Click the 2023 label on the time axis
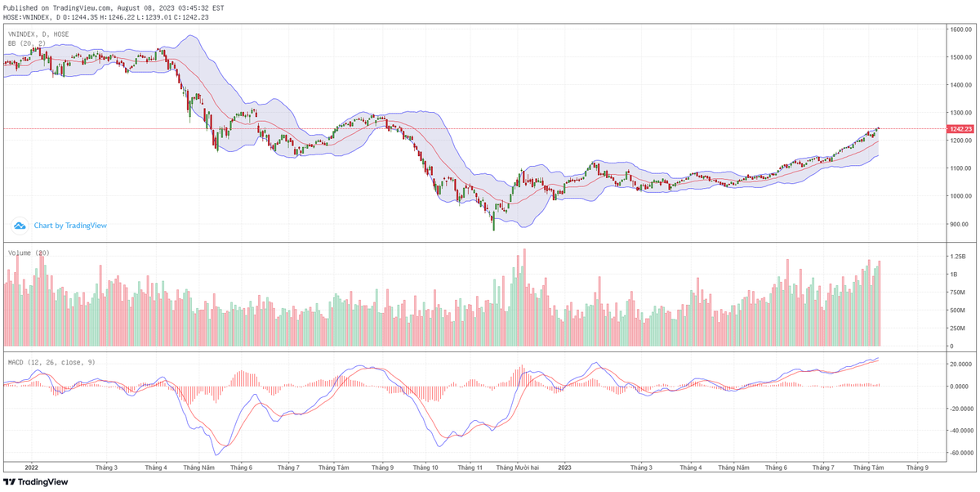 563,467
